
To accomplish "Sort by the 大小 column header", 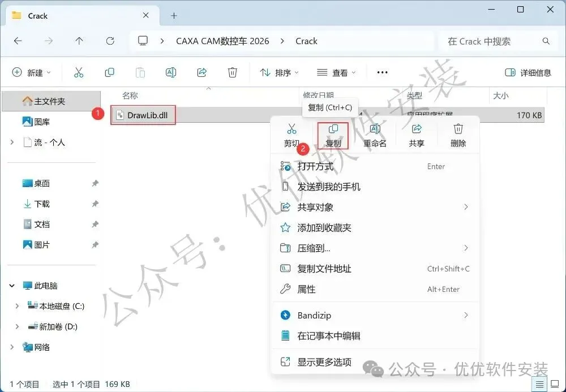I will [501, 96].
